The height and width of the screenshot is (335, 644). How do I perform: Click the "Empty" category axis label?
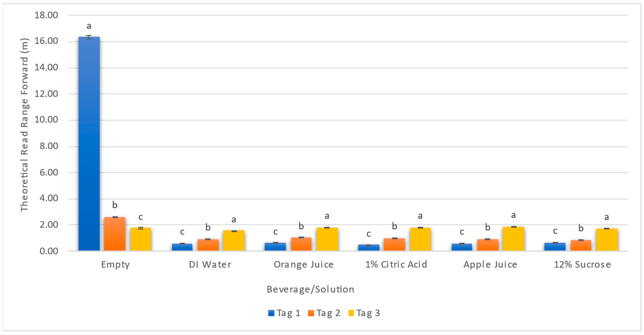click(x=115, y=264)
